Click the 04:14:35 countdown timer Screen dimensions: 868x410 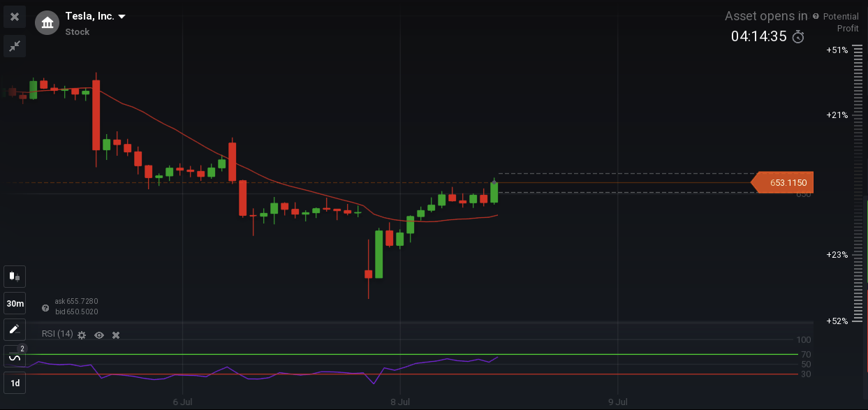tap(758, 36)
